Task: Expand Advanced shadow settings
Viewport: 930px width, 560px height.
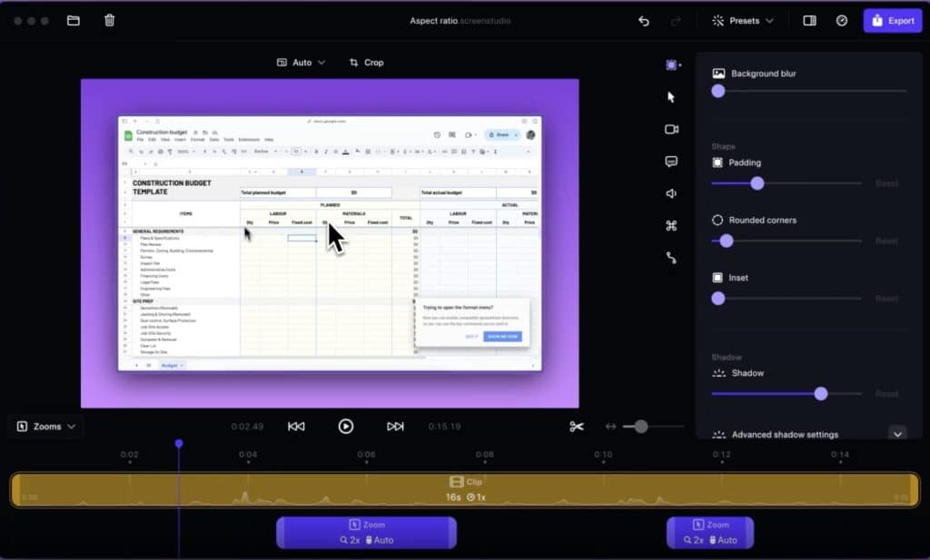Action: pos(898,435)
